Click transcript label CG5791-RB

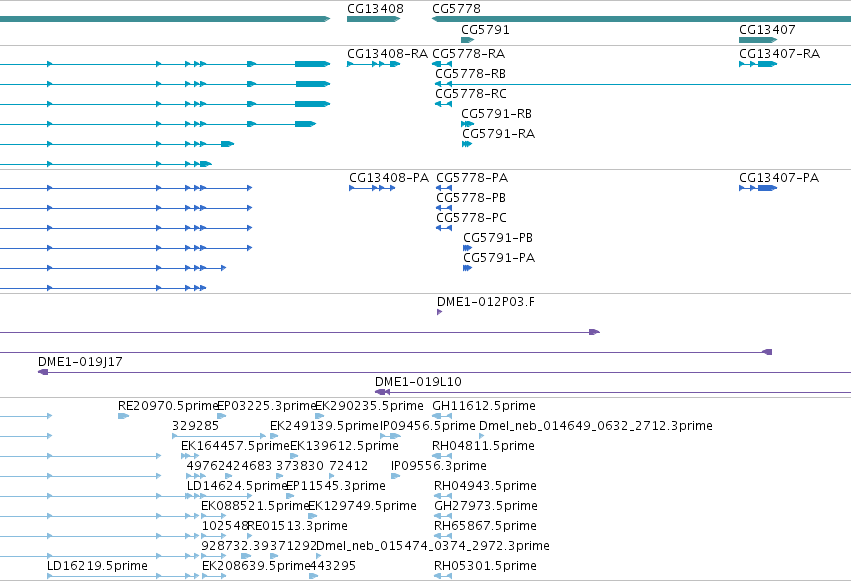pos(497,114)
